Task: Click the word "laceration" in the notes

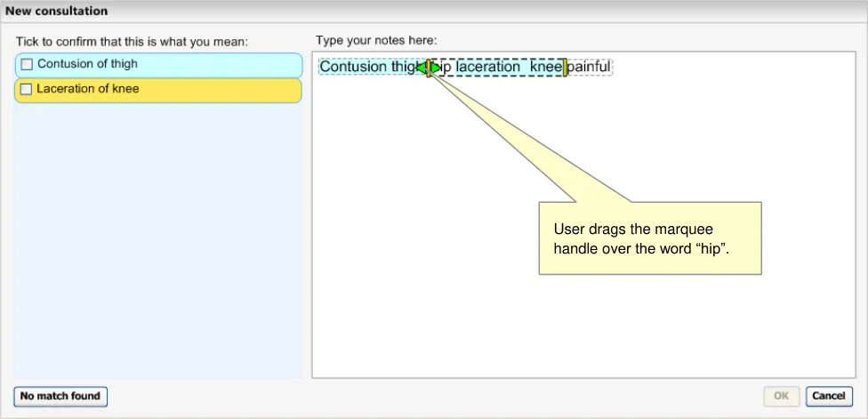Action: click(x=487, y=67)
